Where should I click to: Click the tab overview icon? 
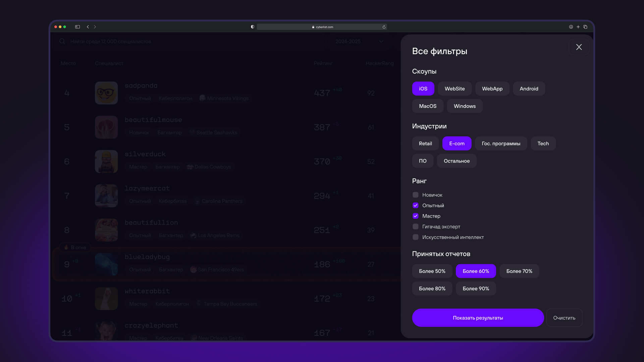coord(585,27)
